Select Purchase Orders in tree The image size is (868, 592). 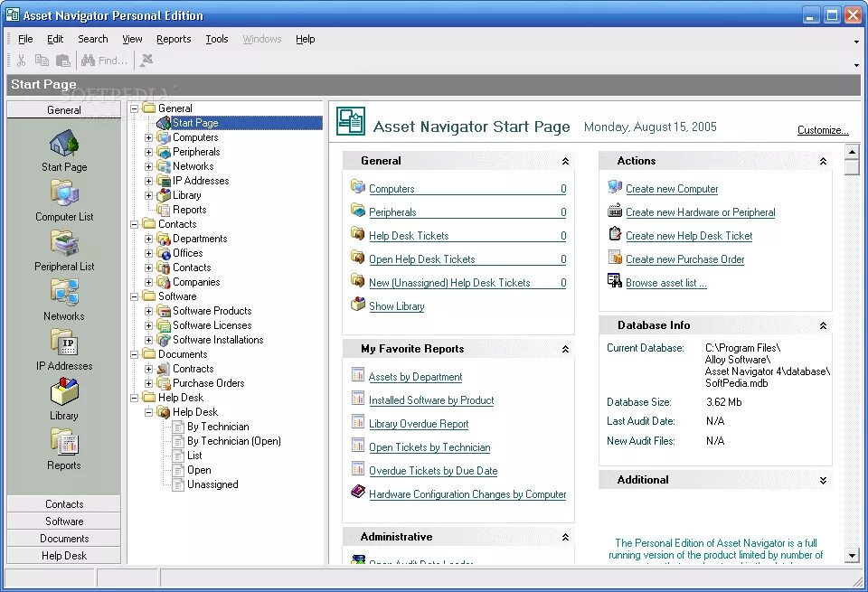[208, 383]
